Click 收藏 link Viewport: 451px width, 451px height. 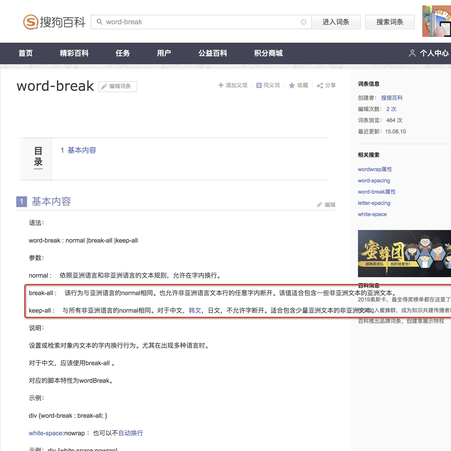(302, 85)
